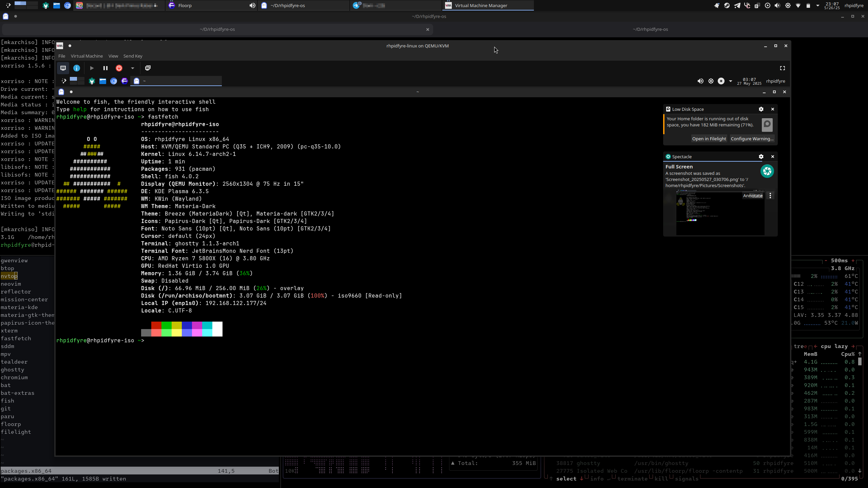
Task: Open screenshot notification kebab menu
Action: click(770, 196)
